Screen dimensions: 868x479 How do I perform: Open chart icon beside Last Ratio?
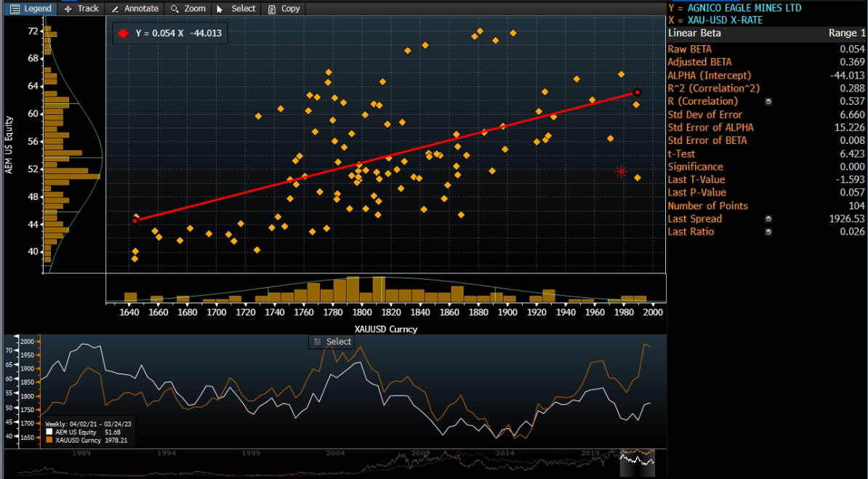768,232
